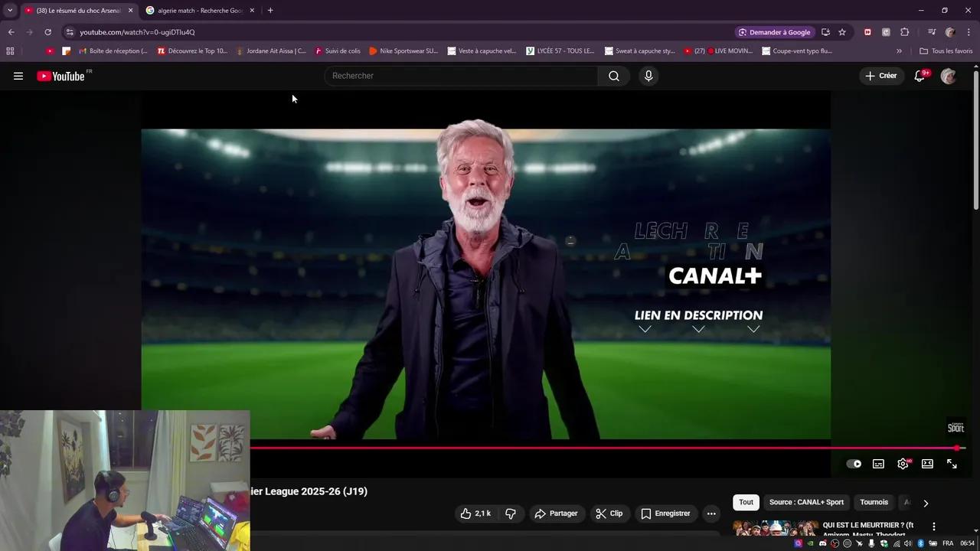This screenshot has height=551, width=980.
Task: Click the Créer button
Action: pyautogui.click(x=881, y=76)
